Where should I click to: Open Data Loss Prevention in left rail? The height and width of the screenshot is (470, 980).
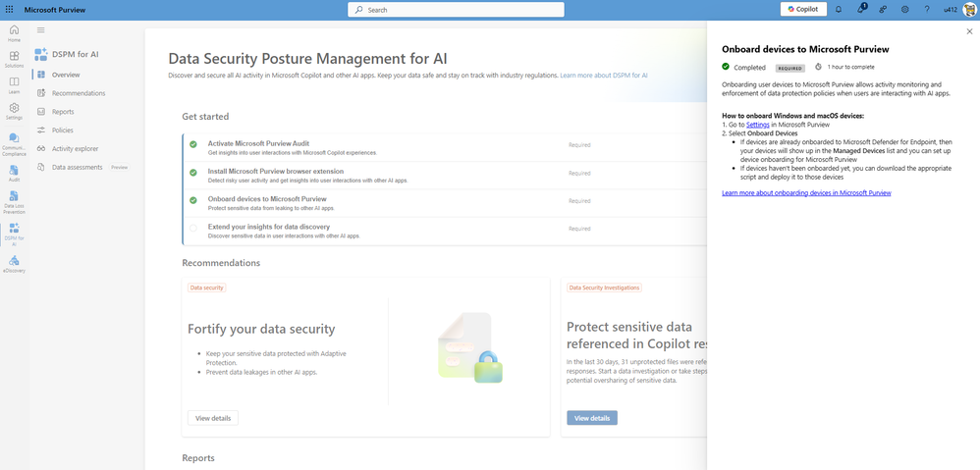tap(14, 202)
